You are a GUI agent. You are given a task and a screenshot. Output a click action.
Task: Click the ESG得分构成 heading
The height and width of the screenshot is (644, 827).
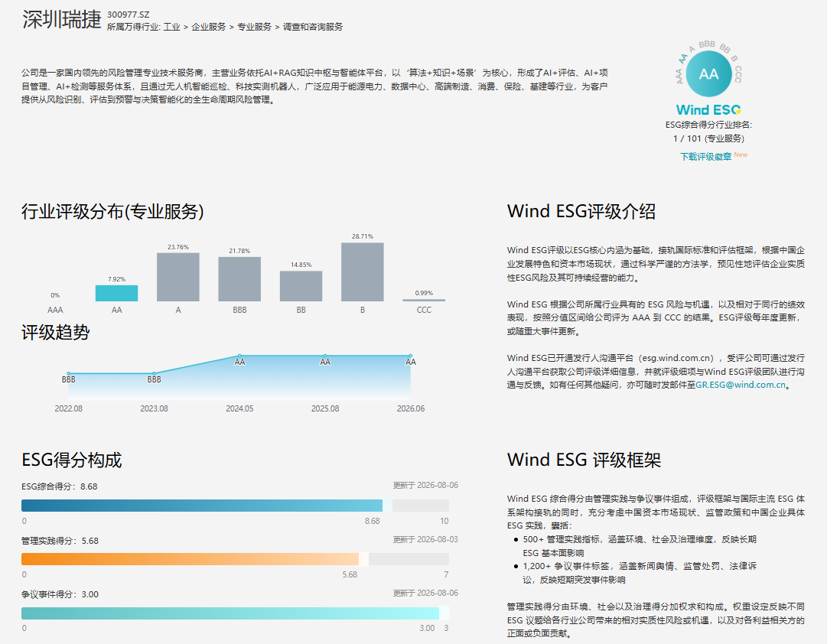point(72,460)
